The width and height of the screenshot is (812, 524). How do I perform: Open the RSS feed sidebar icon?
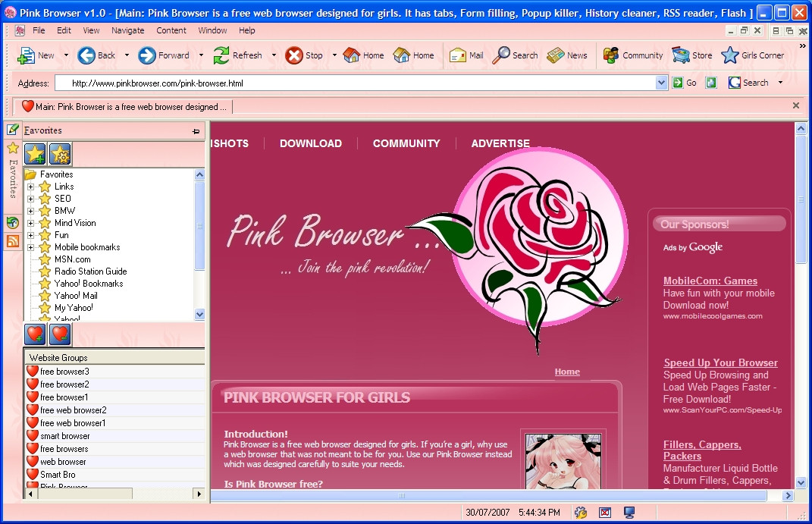[13, 241]
